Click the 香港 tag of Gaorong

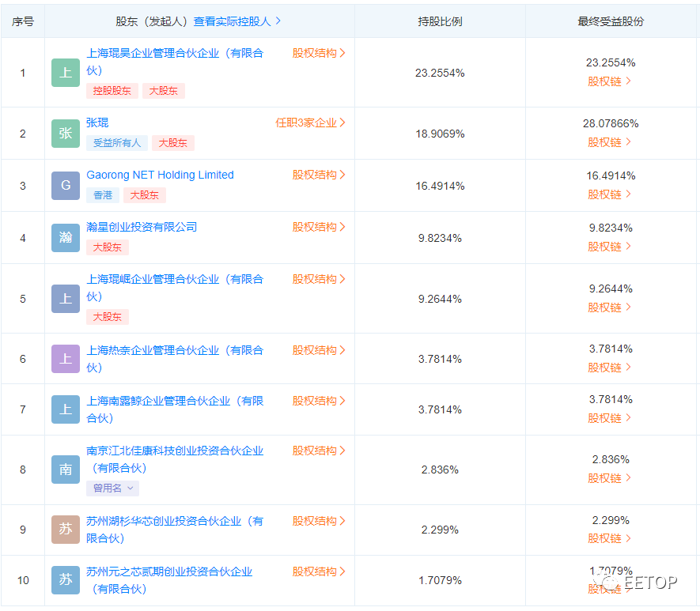103,194
